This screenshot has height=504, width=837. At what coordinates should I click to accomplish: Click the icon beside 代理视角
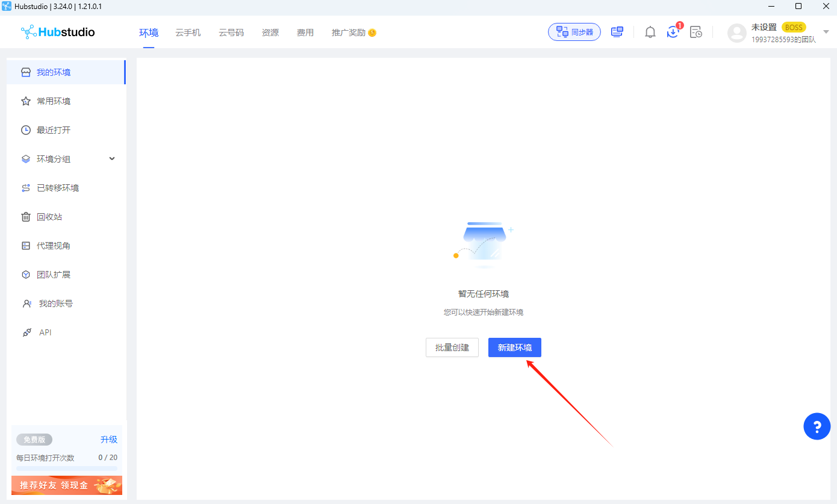[26, 246]
